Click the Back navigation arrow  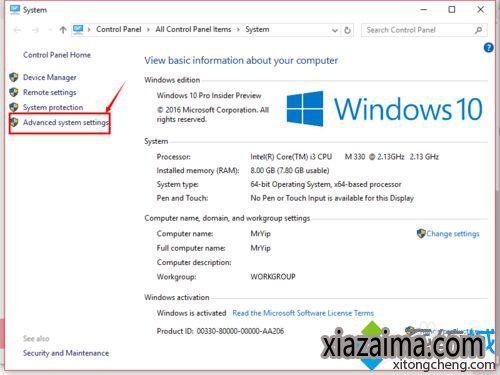tap(18, 30)
